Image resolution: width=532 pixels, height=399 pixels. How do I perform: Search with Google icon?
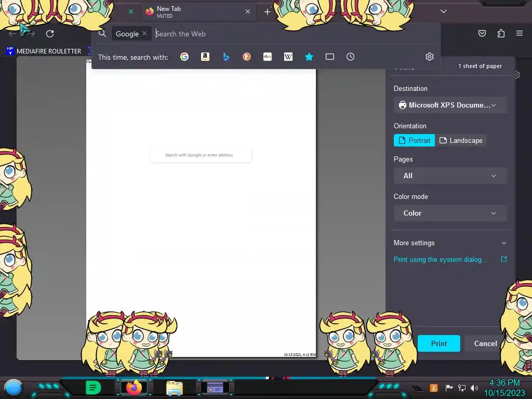184,57
